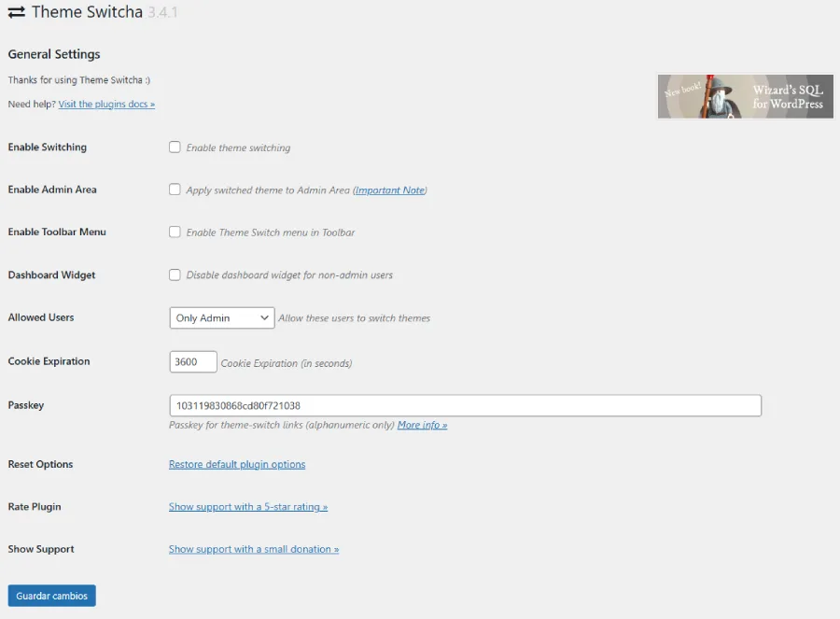
Task: Enable Theme Switch menu in Toolbar checkbox
Action: (x=175, y=232)
